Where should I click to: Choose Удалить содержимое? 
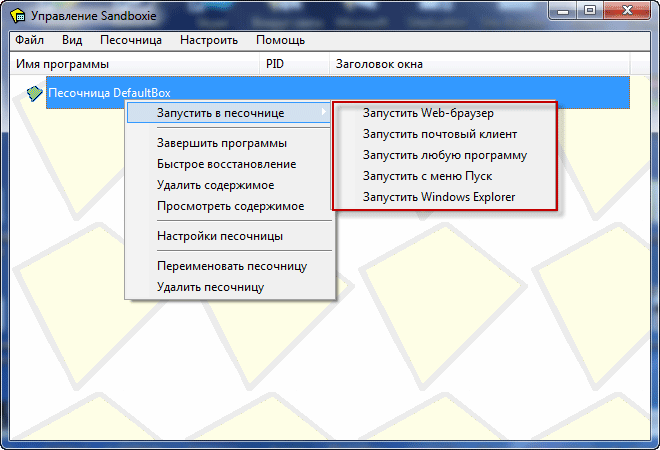coord(215,185)
